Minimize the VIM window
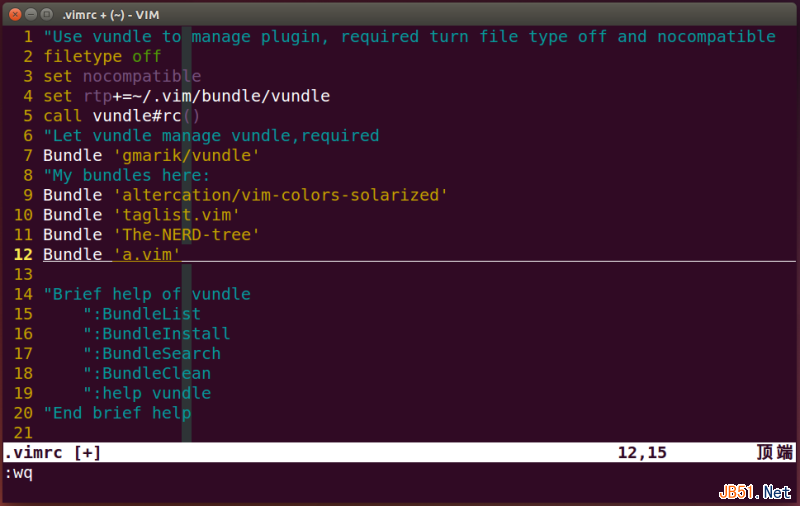The width and height of the screenshot is (800, 506). (29, 14)
